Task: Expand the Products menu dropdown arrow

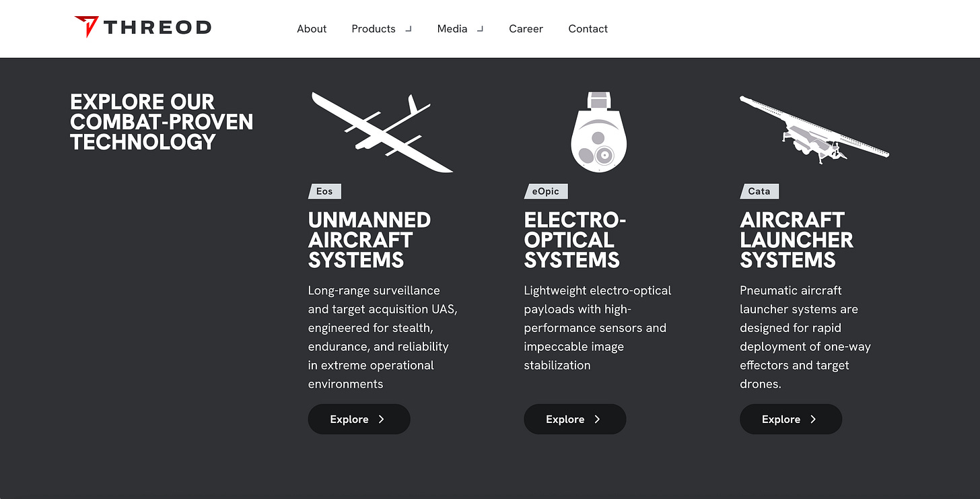Action: pyautogui.click(x=409, y=29)
